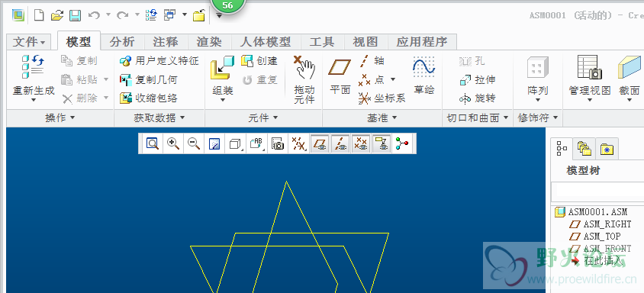Switch to the View (视图) ribbon tab

(365, 41)
